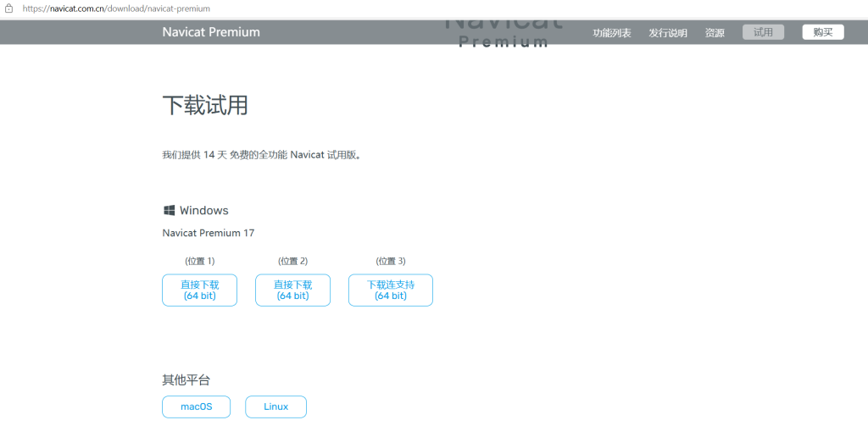Choose the Linux platform button

(x=275, y=407)
